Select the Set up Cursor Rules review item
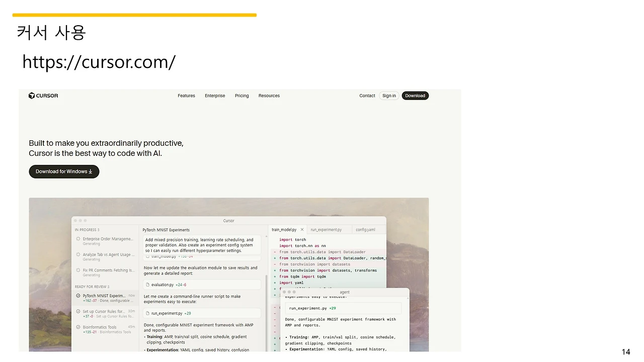Screen dimensions: 644x362 click(x=105, y=313)
